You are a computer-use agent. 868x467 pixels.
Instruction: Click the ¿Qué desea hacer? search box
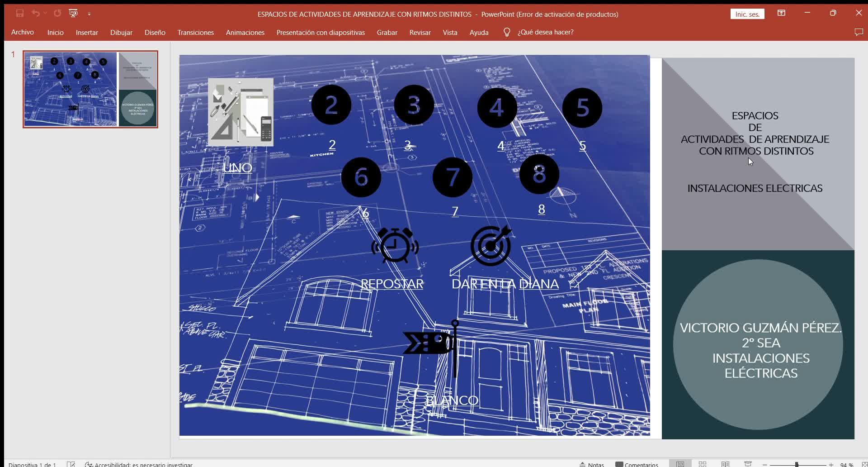point(546,32)
